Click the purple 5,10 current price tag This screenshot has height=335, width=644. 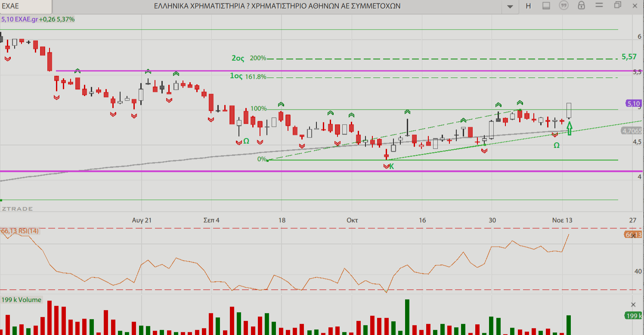click(x=633, y=103)
